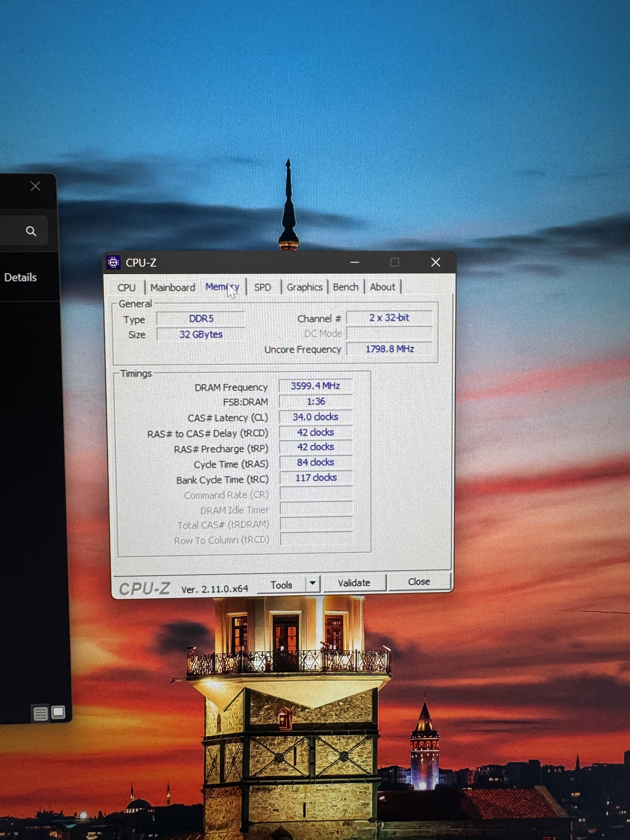Go to the About tab
Screen dimensions: 630x840
(382, 287)
